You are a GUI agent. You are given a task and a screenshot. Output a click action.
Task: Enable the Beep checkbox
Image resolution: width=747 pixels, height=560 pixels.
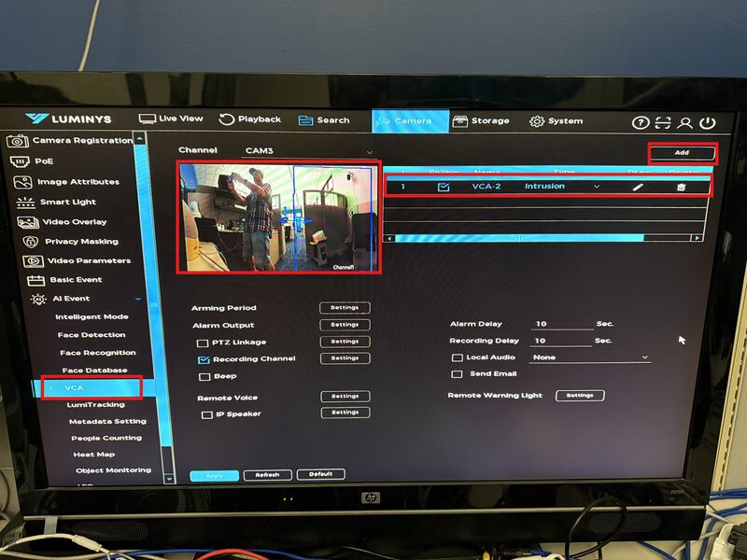point(204,377)
